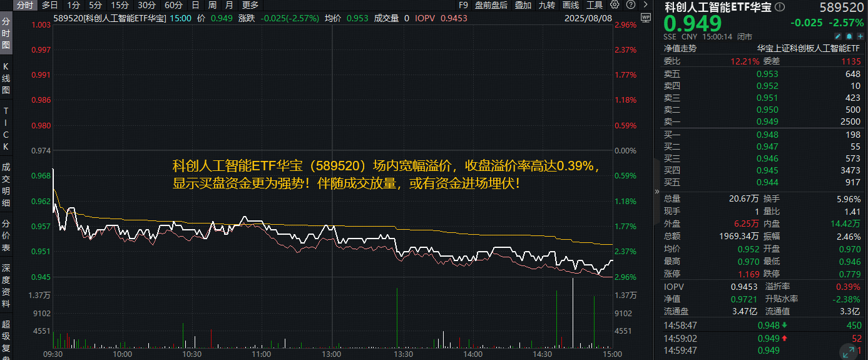The height and width of the screenshot is (360, 868).
Task: Click the info icon beside 科创人工智能ETF华宝 title
Action: pos(779,7)
